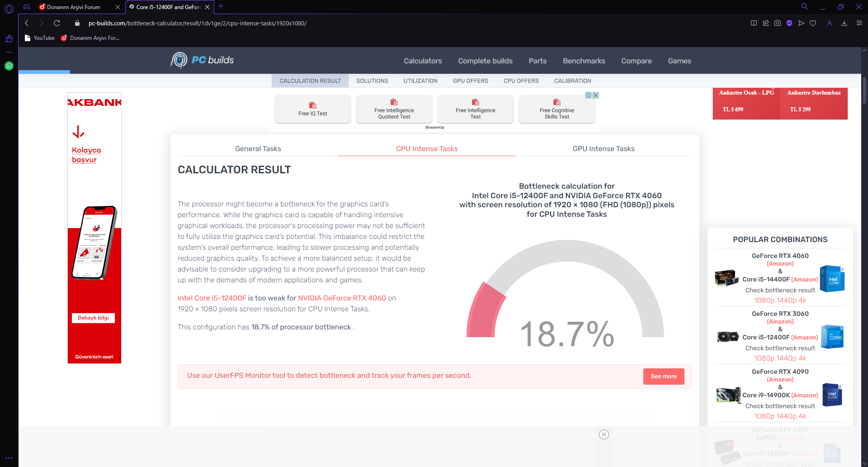Open WhatsApp in the browser sidebar
Image resolution: width=868 pixels, height=467 pixels.
[9, 66]
